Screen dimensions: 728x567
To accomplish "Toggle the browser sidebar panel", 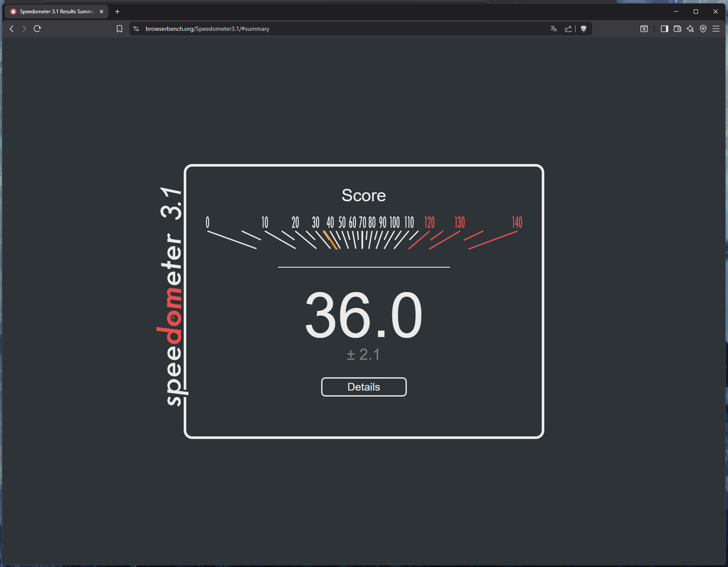I will click(x=665, y=29).
